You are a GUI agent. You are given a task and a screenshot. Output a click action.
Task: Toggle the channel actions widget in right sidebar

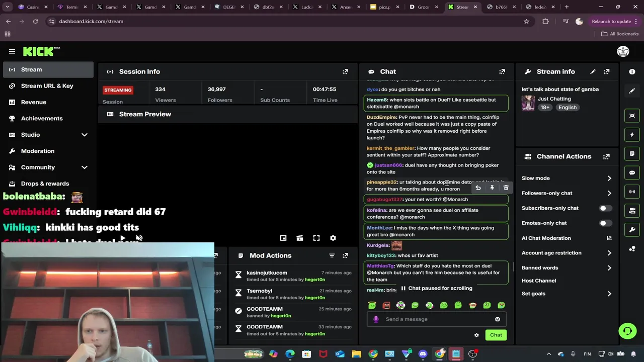[x=632, y=211]
